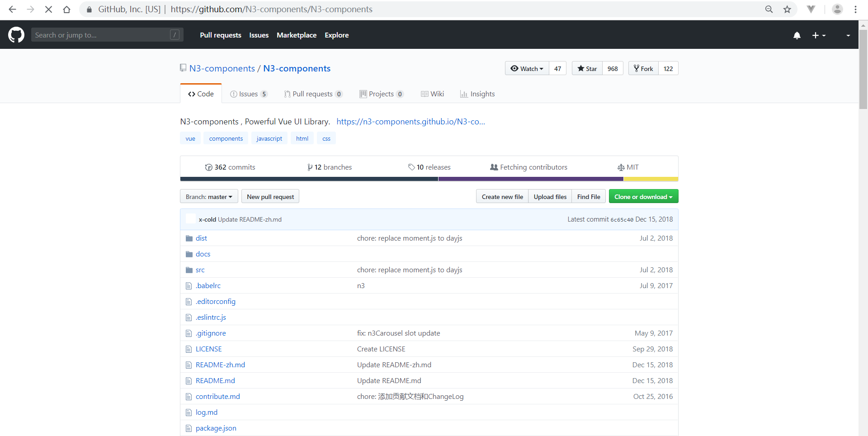868x436 pixels.
Task: Open the Insights tab
Action: [477, 94]
